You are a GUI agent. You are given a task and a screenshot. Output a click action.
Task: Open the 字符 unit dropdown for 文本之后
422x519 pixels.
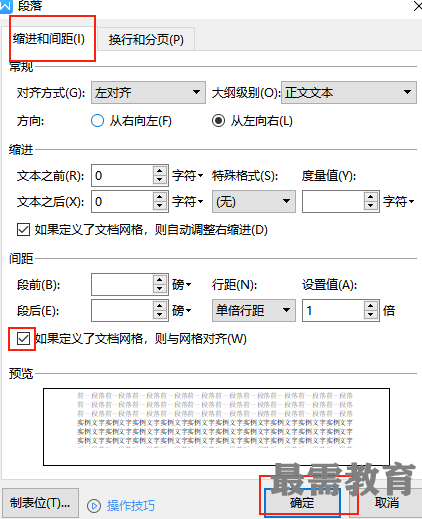(x=188, y=201)
